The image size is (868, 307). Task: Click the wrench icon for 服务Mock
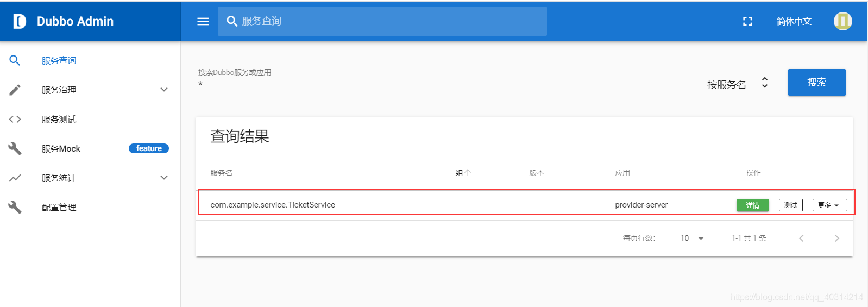15,148
